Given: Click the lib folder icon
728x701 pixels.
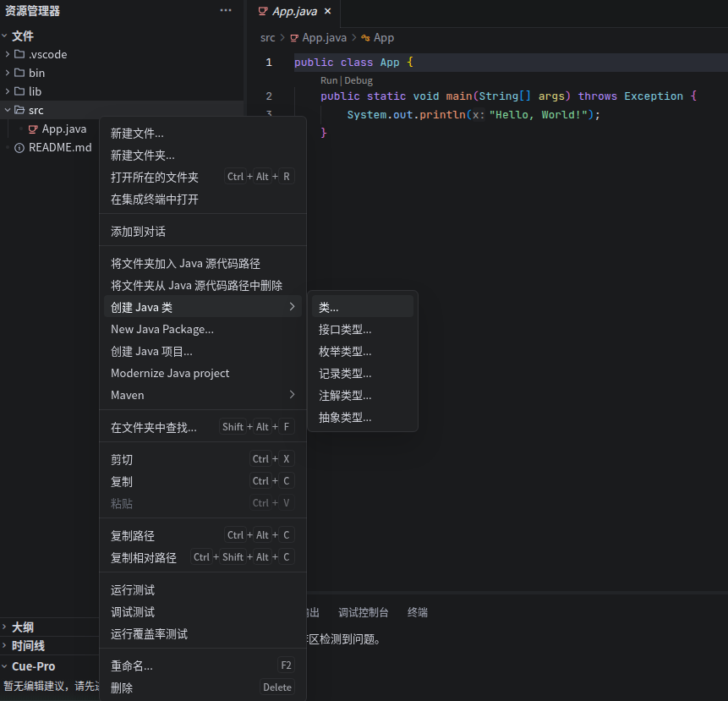Looking at the screenshot, I should [19, 91].
